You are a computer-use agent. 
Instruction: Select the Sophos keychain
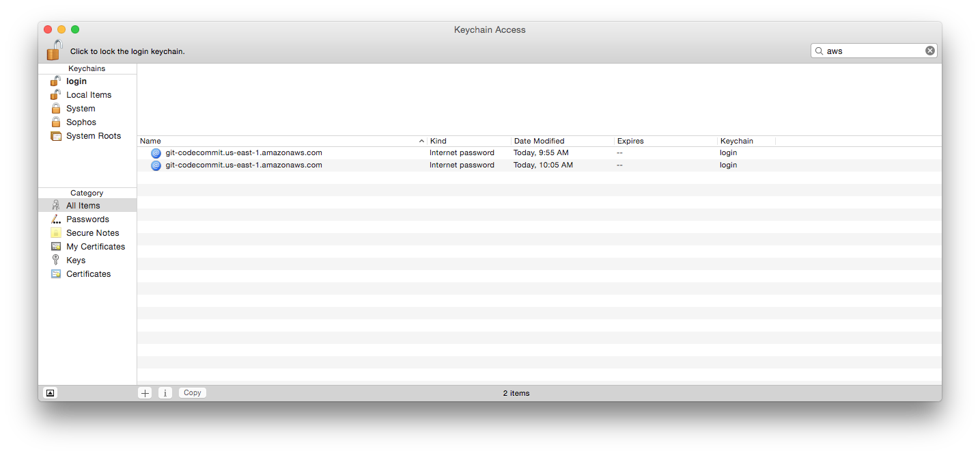point(81,122)
